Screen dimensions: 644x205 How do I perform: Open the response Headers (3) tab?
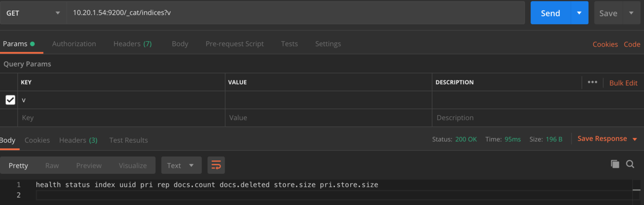coord(78,140)
